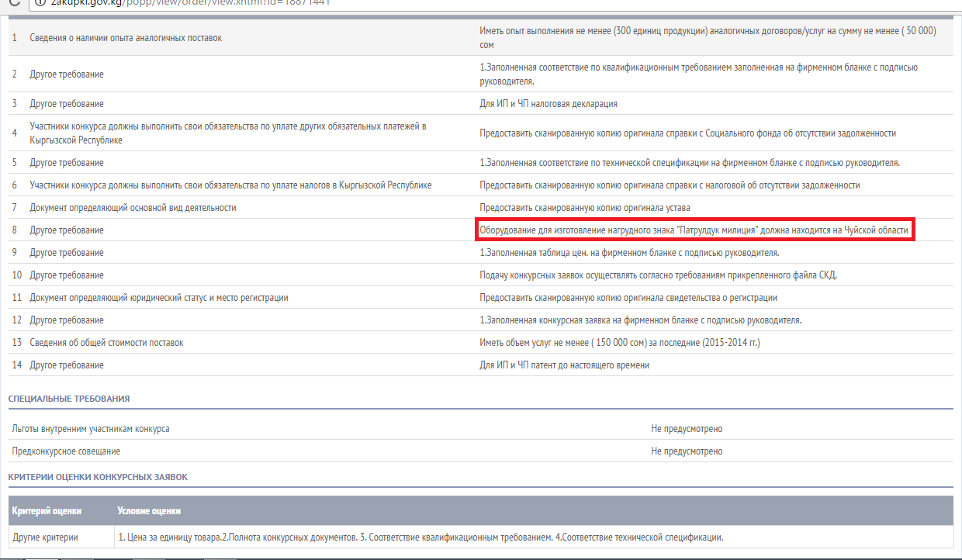This screenshot has width=962, height=560.
Task: Click the "Сведения о наличии опыта аналогичных поставок" row
Action: 126,38
